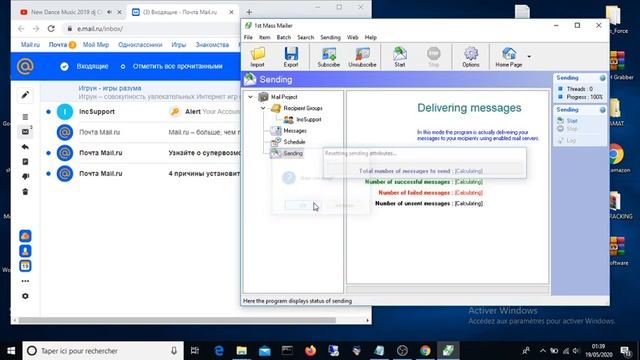
Task: Click the Stop link in Sending side panel
Action: [x=572, y=129]
